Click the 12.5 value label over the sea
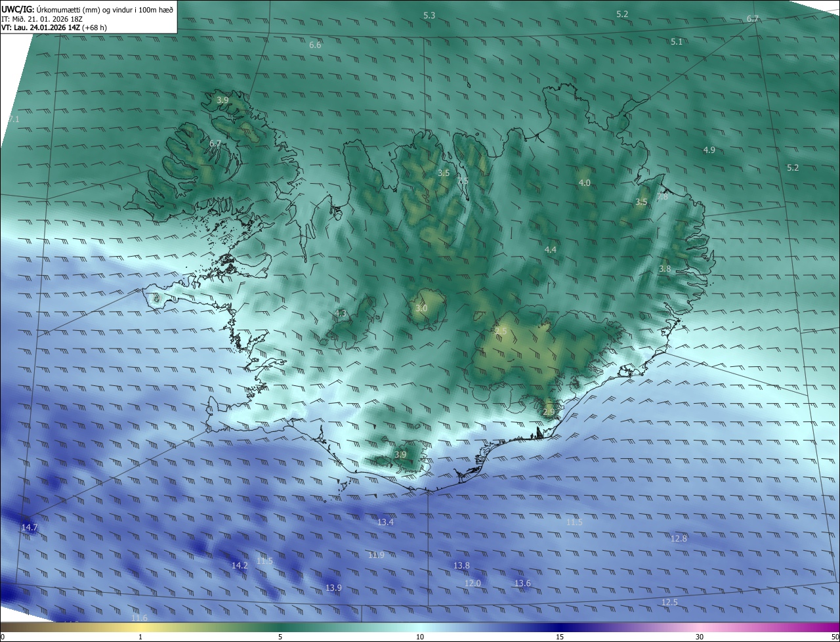Screen dimensions: 840x642 pyautogui.click(x=669, y=603)
